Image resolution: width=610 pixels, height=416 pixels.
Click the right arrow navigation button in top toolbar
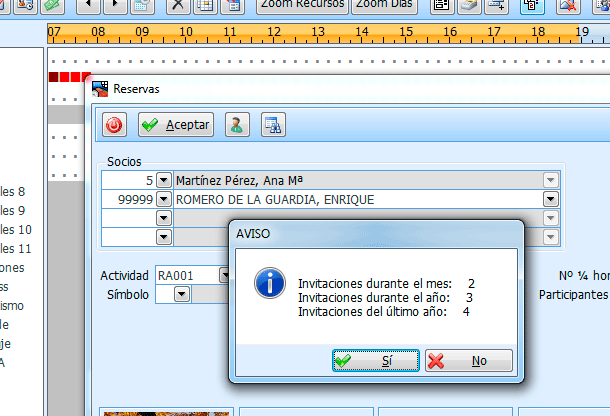coord(115,5)
